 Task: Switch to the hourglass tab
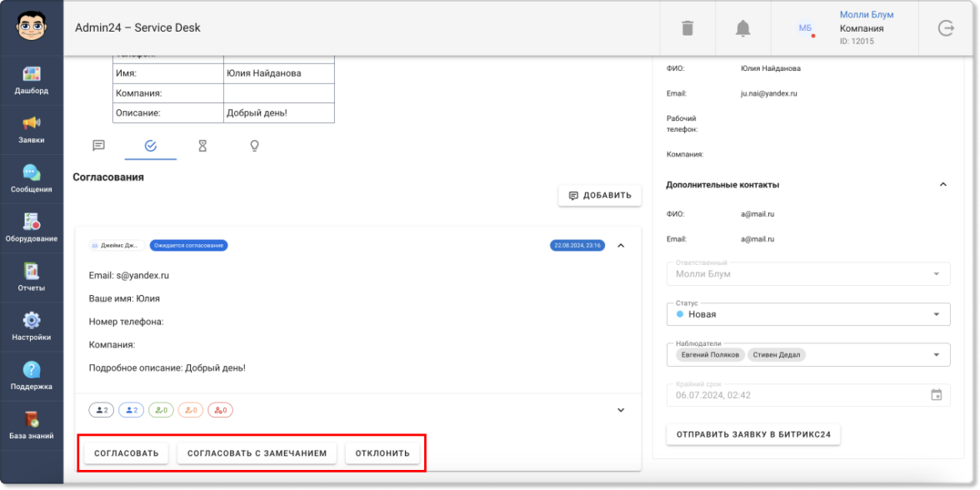tap(202, 146)
